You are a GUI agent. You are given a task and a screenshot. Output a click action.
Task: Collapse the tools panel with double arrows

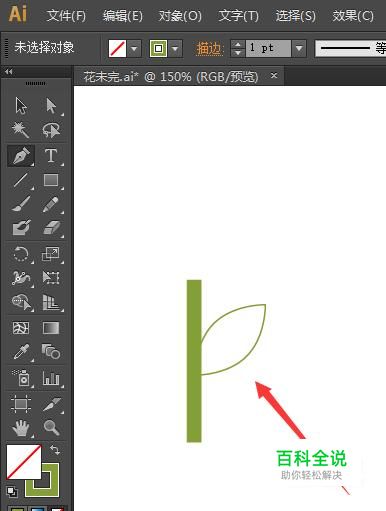click(x=9, y=71)
